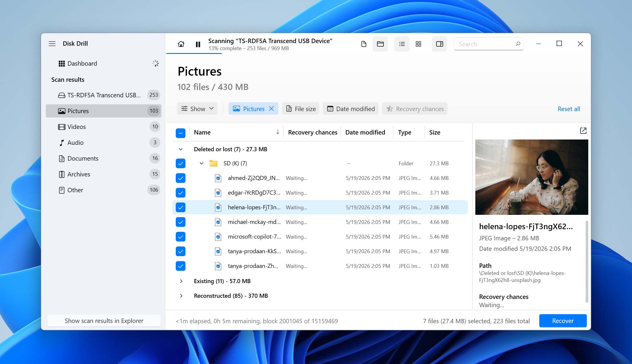Select the tanya-prodaan-Zh file name

click(253, 266)
